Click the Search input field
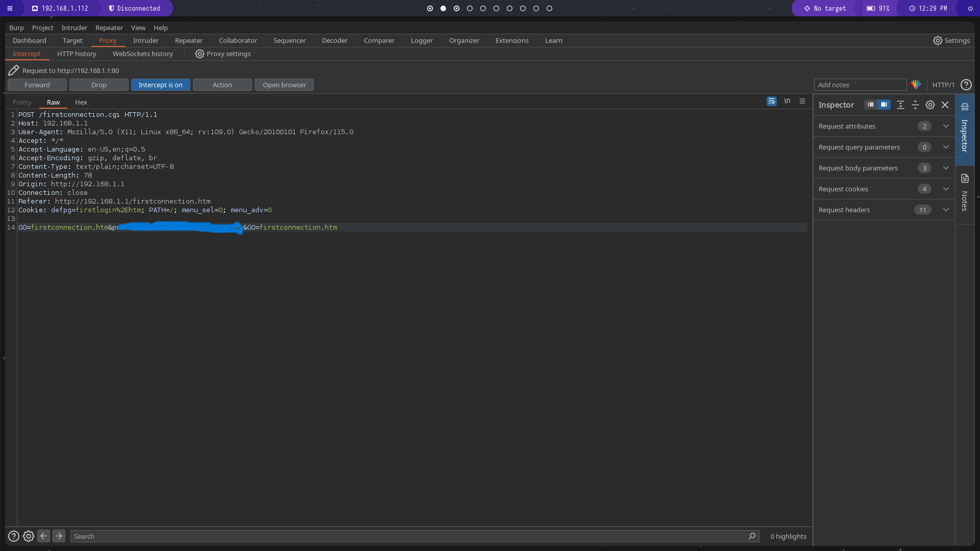The height and width of the screenshot is (551, 980). pyautogui.click(x=414, y=536)
